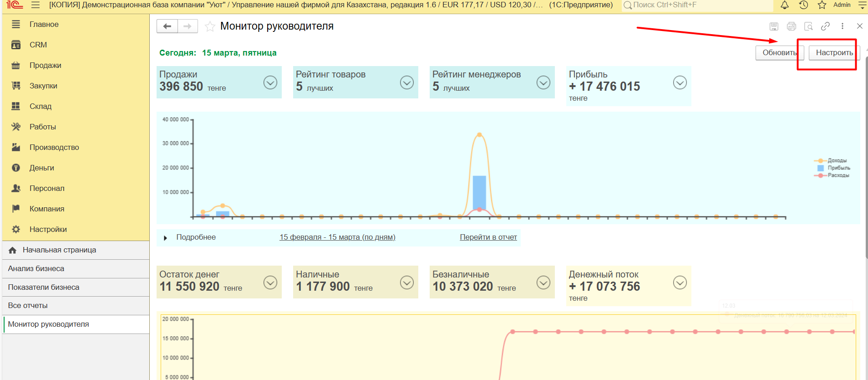This screenshot has height=380, width=868.
Task: Open the Деньги section in sidebar
Action: pyautogui.click(x=41, y=168)
